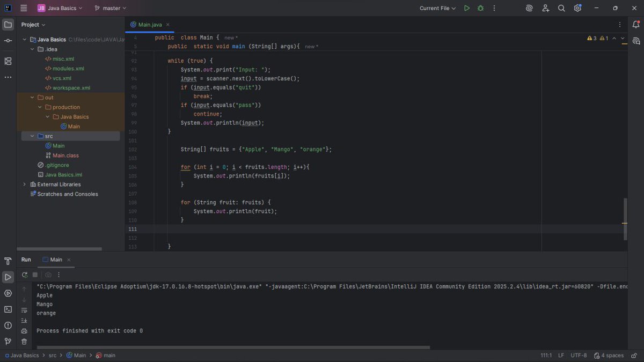Viewport: 644px width, 362px height.
Task: Open the Problems tool window
Action: pyautogui.click(x=8, y=326)
